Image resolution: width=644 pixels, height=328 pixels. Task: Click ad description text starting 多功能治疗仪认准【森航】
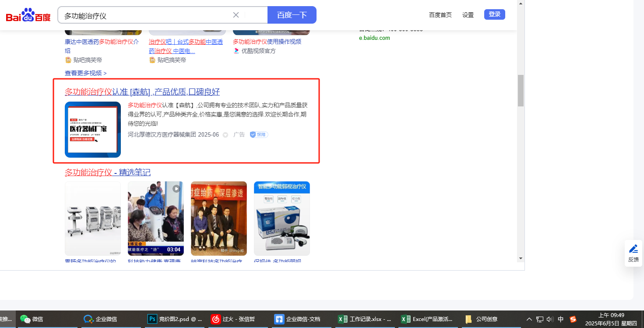(x=218, y=114)
